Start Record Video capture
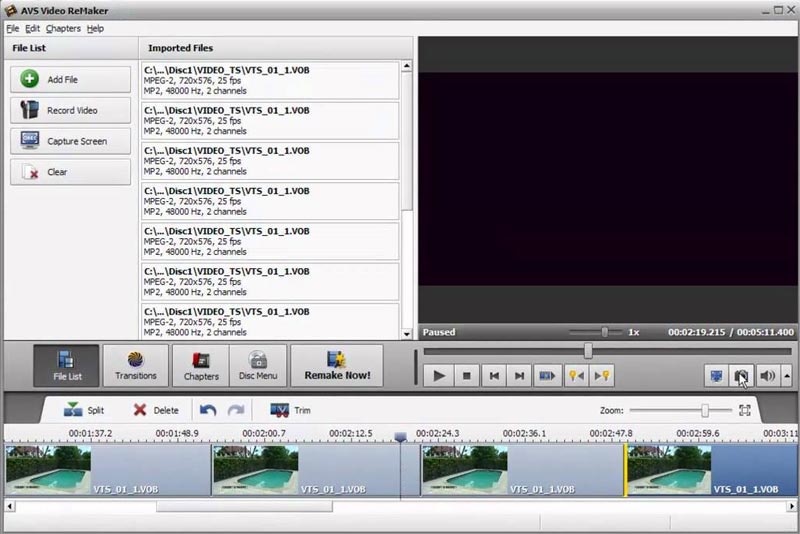The height and width of the screenshot is (534, 800). (70, 110)
